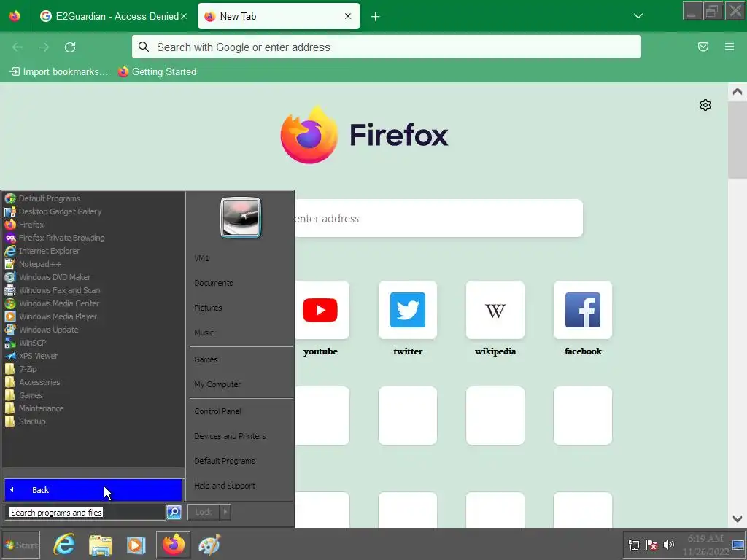Expand the 7-Zip folder
747x560 pixels.
(28, 368)
